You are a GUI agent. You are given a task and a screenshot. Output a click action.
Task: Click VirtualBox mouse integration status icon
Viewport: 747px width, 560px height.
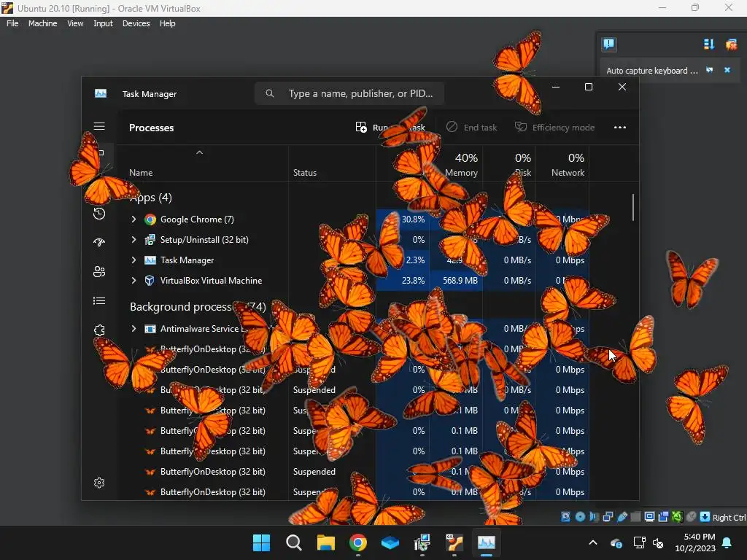click(691, 517)
